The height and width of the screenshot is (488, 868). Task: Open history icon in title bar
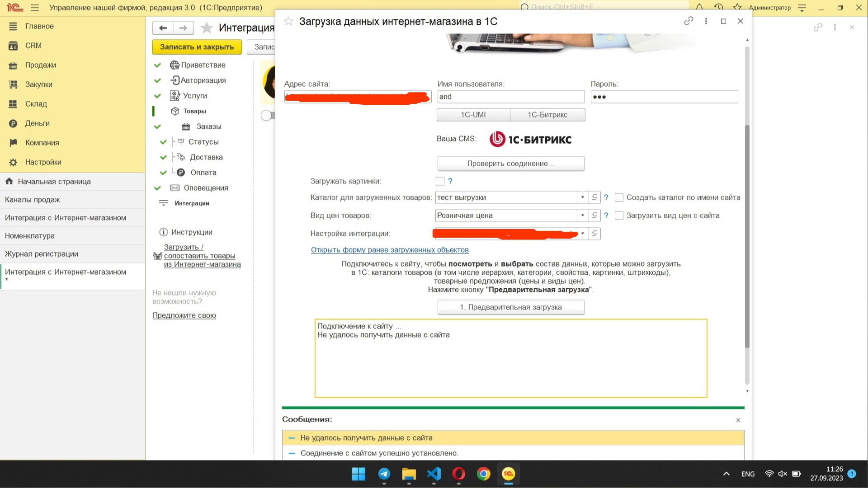click(x=718, y=7)
